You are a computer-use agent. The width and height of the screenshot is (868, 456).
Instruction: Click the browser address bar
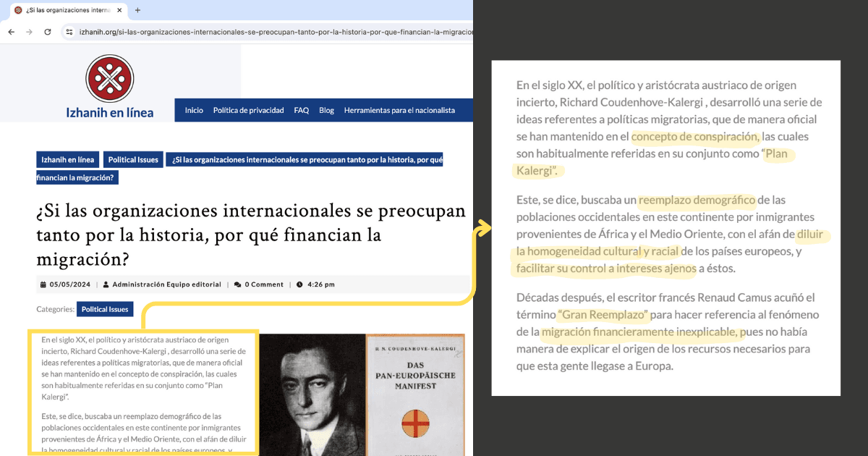[x=266, y=32]
